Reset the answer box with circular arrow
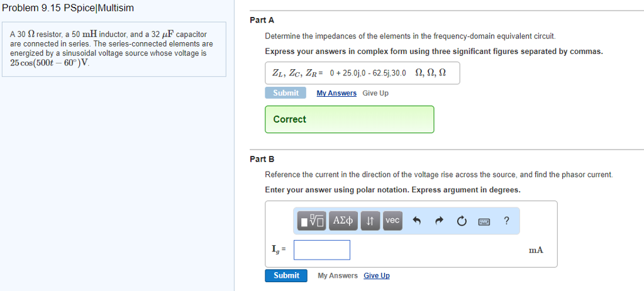 point(462,221)
